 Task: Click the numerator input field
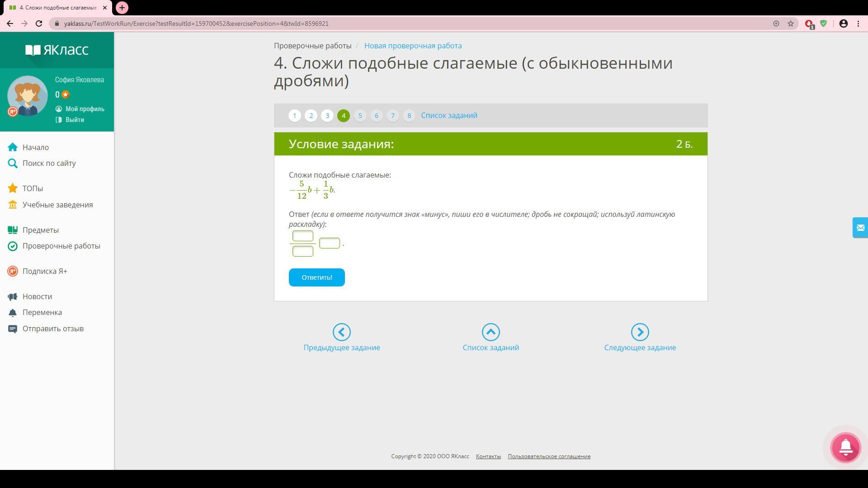(302, 236)
